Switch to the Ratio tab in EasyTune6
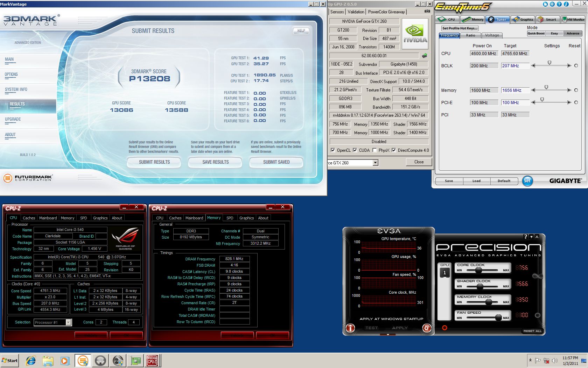The width and height of the screenshot is (588, 368). pyautogui.click(x=470, y=35)
